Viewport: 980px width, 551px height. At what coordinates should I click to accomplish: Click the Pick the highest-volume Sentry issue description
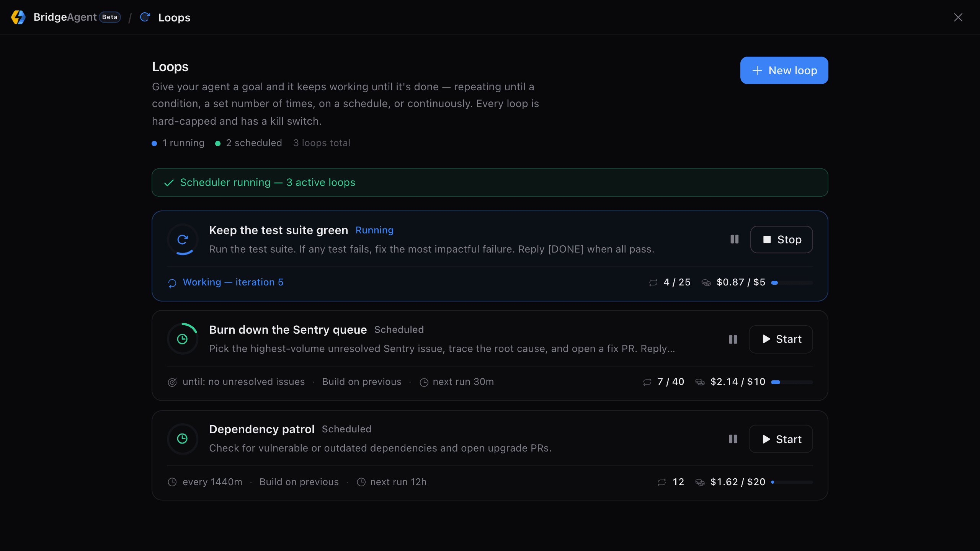pyautogui.click(x=442, y=349)
